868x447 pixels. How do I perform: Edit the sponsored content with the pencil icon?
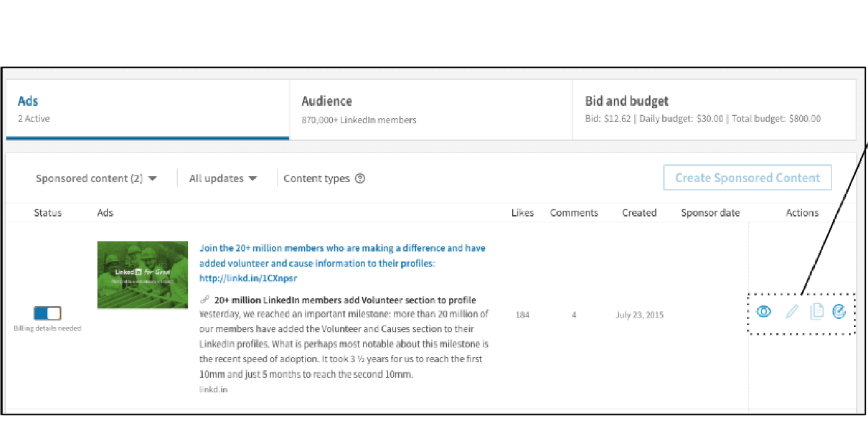coord(791,312)
